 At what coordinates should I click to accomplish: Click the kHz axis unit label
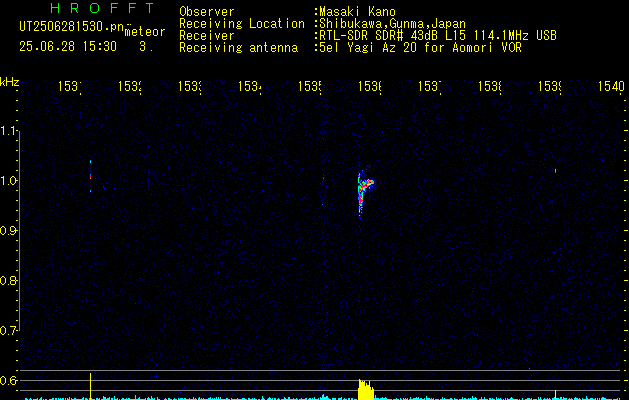pos(9,82)
